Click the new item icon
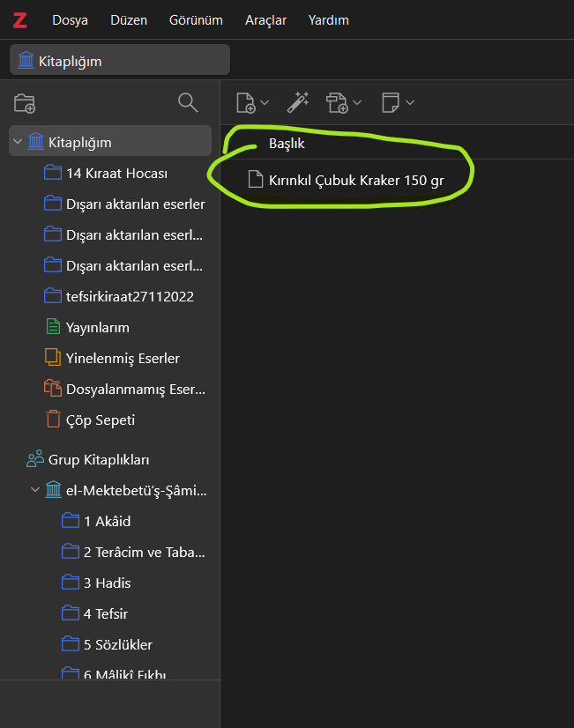The height and width of the screenshot is (728, 574). (246, 102)
